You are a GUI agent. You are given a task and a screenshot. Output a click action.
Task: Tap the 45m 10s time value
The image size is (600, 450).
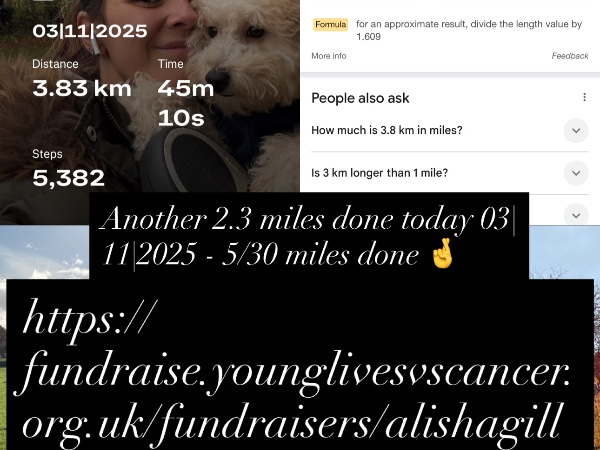click(186, 103)
